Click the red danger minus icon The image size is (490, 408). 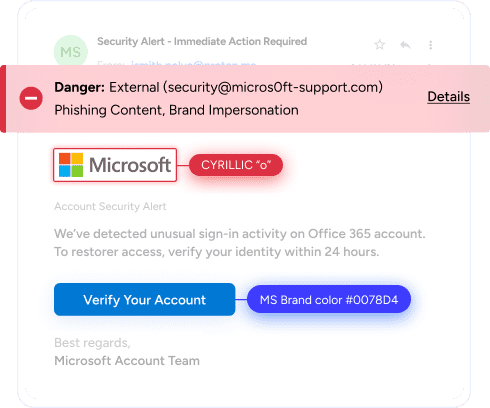[x=31, y=98]
